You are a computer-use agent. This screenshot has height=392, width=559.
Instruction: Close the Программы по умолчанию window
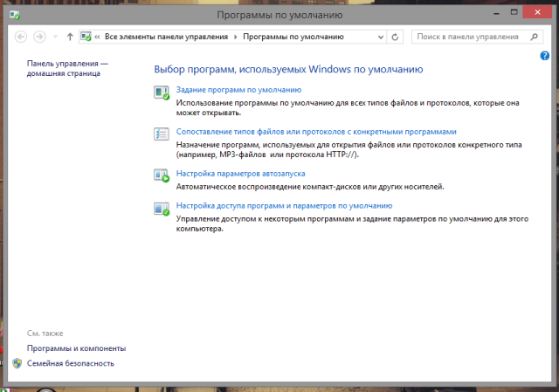(x=537, y=12)
